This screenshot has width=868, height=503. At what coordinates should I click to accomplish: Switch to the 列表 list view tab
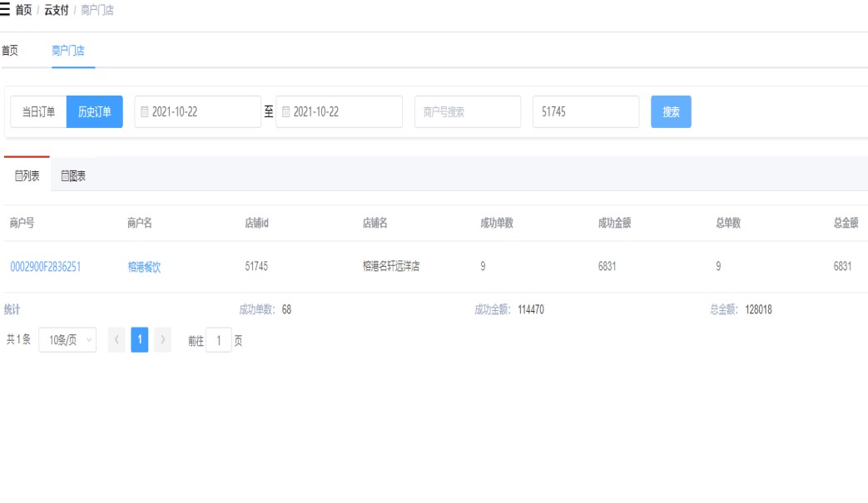coord(27,175)
